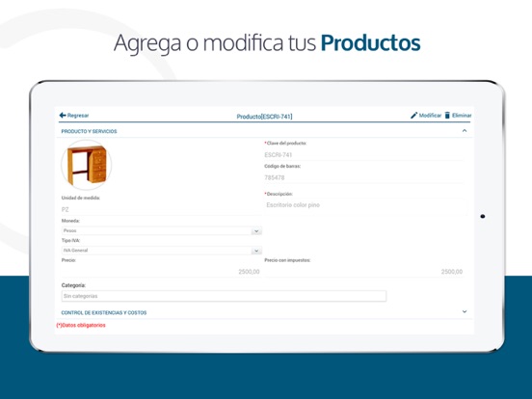
Task: Click the Precio field showing 2500,00
Action: click(x=161, y=272)
